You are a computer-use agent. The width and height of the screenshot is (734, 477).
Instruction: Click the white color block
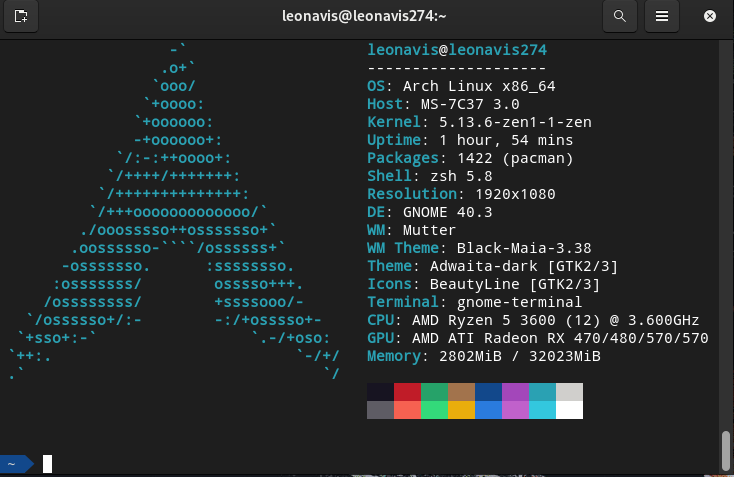click(570, 410)
